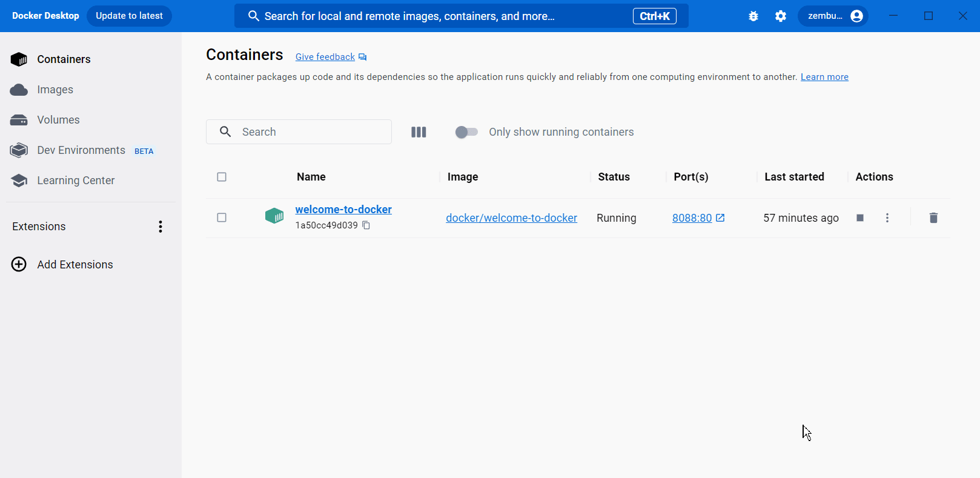Open Docker settings gear
The width and height of the screenshot is (980, 478).
click(x=781, y=16)
